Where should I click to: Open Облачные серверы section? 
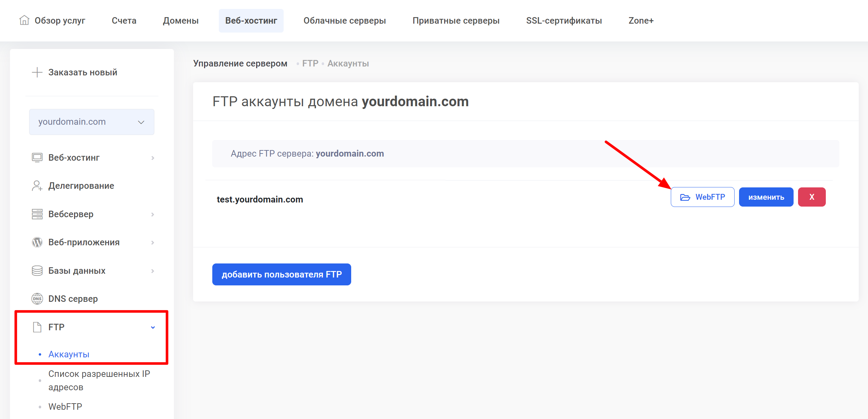tap(344, 21)
